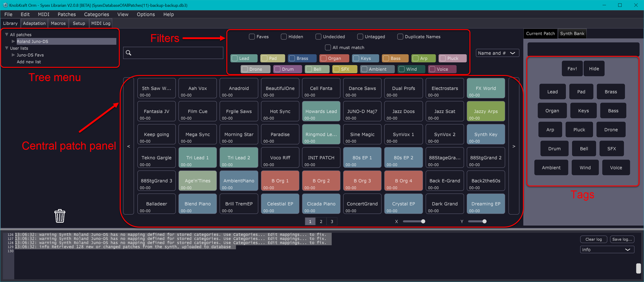This screenshot has height=282, width=644.
Task: Go to patch page 2
Action: (x=321, y=221)
